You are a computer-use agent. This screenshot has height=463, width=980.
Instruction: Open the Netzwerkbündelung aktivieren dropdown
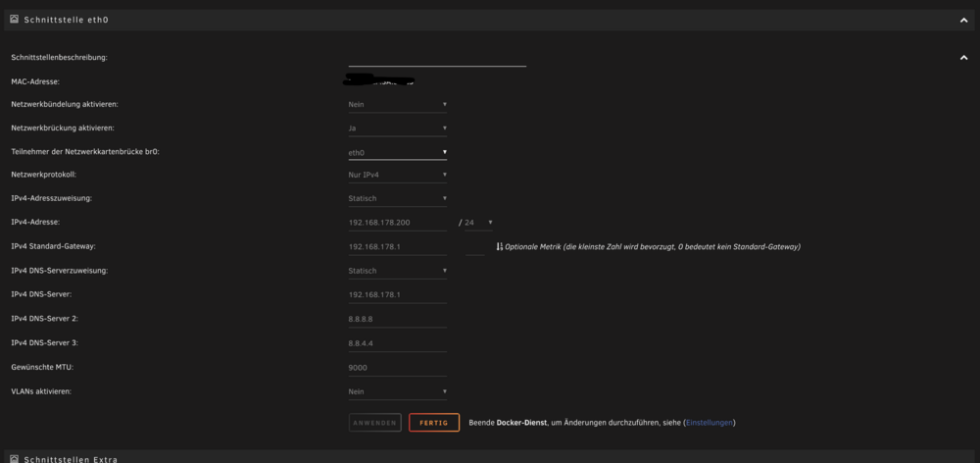pyautogui.click(x=398, y=105)
